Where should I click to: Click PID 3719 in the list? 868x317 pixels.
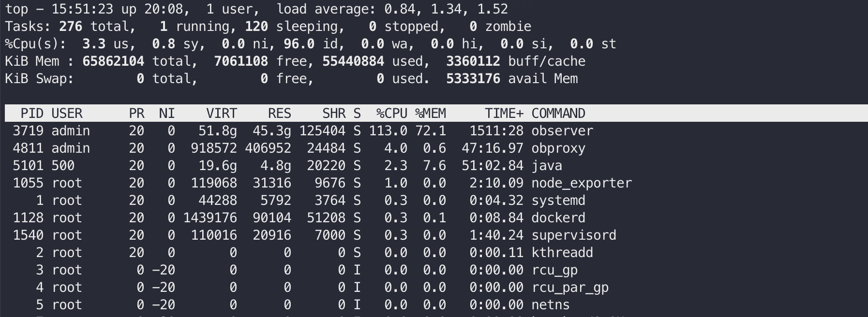28,131
